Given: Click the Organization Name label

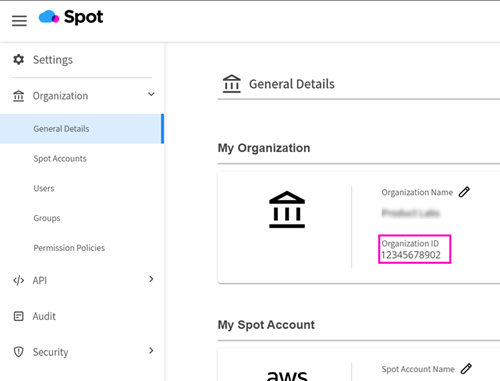Looking at the screenshot, I should click(x=417, y=193).
